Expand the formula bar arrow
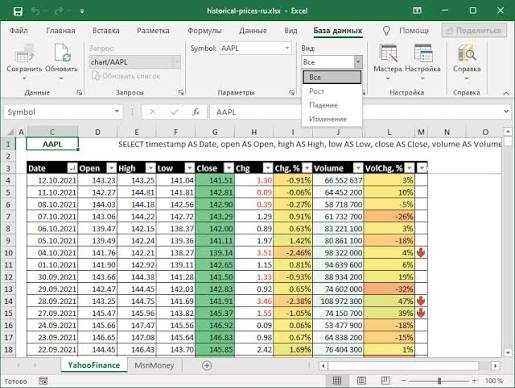The width and height of the screenshot is (515, 388). point(506,112)
